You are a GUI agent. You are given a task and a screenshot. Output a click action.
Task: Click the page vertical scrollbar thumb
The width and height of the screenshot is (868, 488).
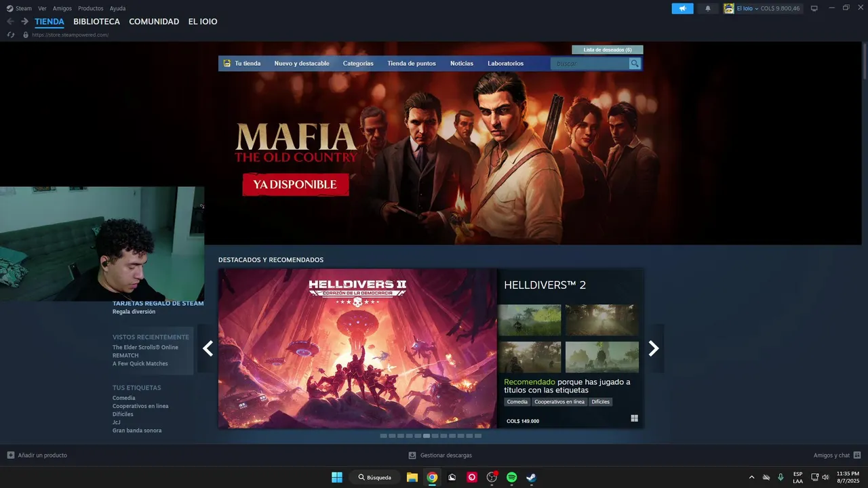click(864, 62)
